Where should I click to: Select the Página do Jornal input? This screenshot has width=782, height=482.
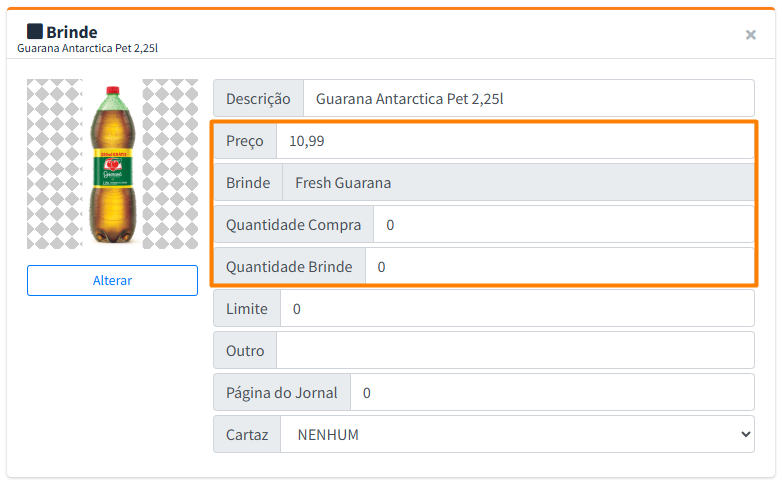coord(552,393)
